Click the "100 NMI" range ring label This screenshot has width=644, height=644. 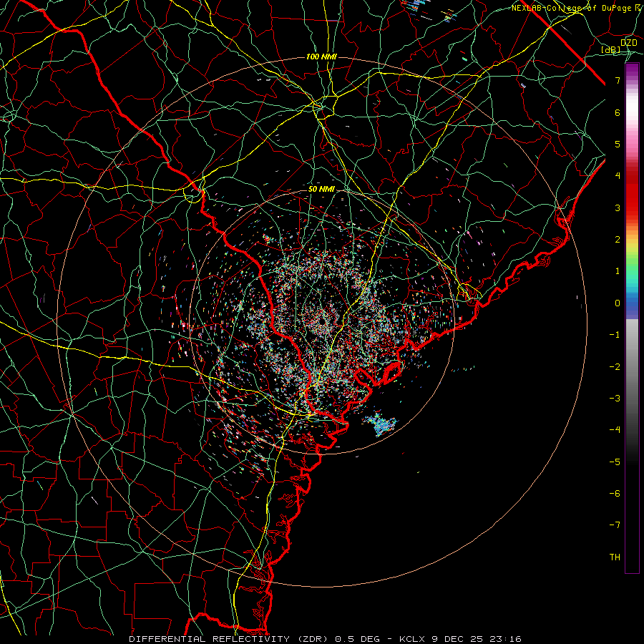pyautogui.click(x=321, y=57)
